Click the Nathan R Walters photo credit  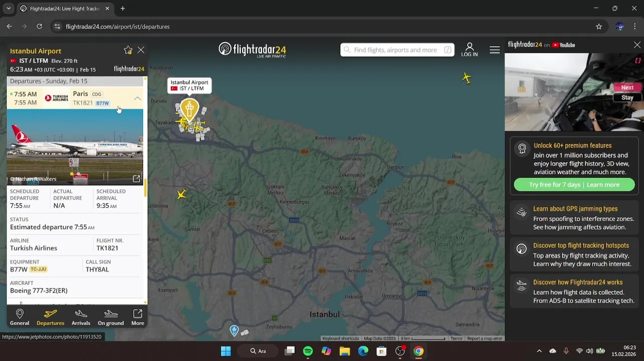pyautogui.click(x=33, y=179)
